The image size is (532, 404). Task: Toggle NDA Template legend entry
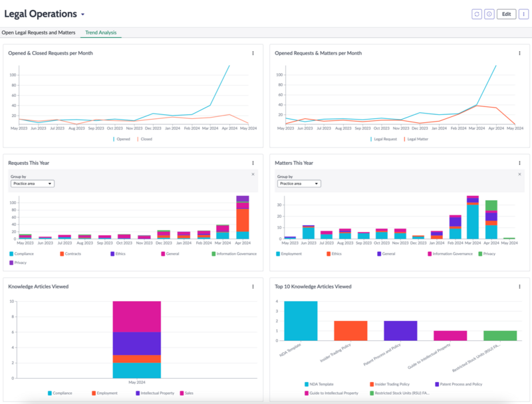pos(319,384)
